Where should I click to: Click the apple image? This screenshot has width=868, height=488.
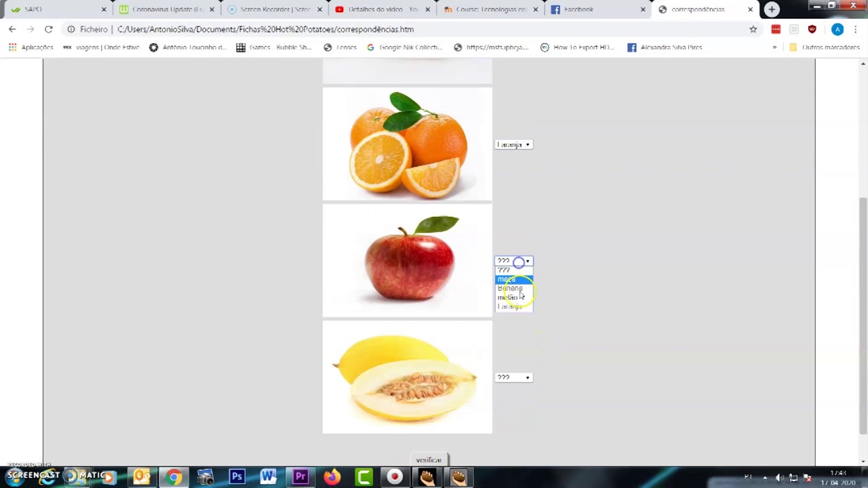(407, 261)
